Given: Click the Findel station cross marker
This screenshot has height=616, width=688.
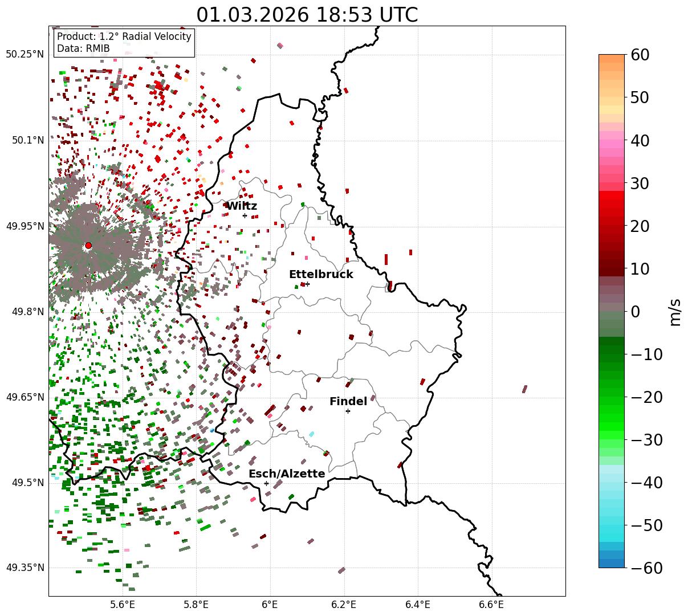Looking at the screenshot, I should point(348,411).
